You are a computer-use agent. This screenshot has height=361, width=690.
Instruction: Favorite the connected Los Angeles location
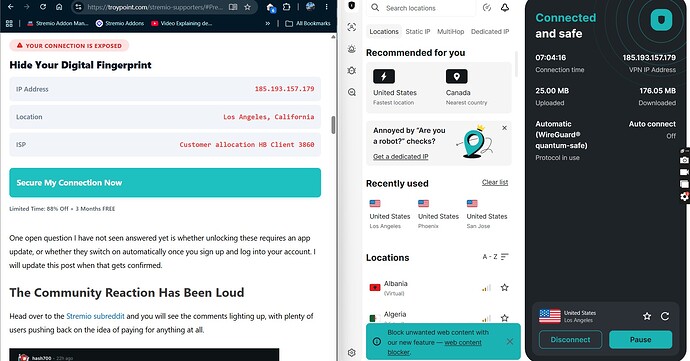pyautogui.click(x=647, y=316)
